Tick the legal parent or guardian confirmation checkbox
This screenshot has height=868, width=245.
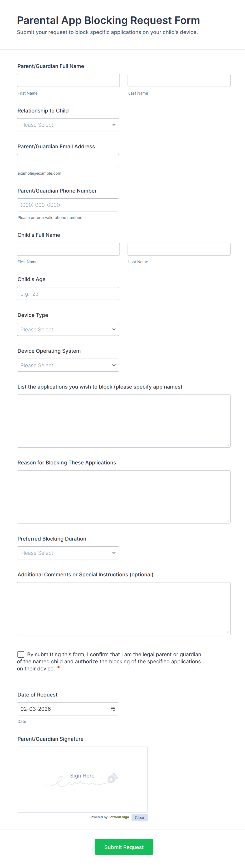tap(21, 654)
